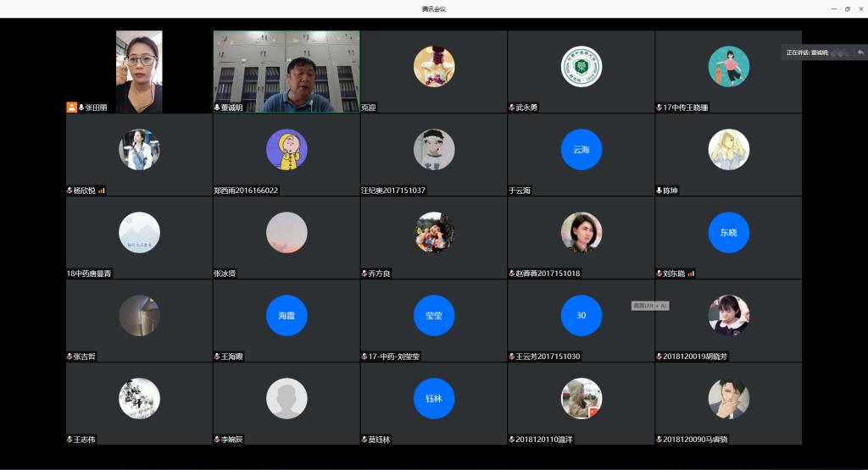
Task: Click the blue 30 avatar of 王云芳2017151030
Action: [581, 316]
